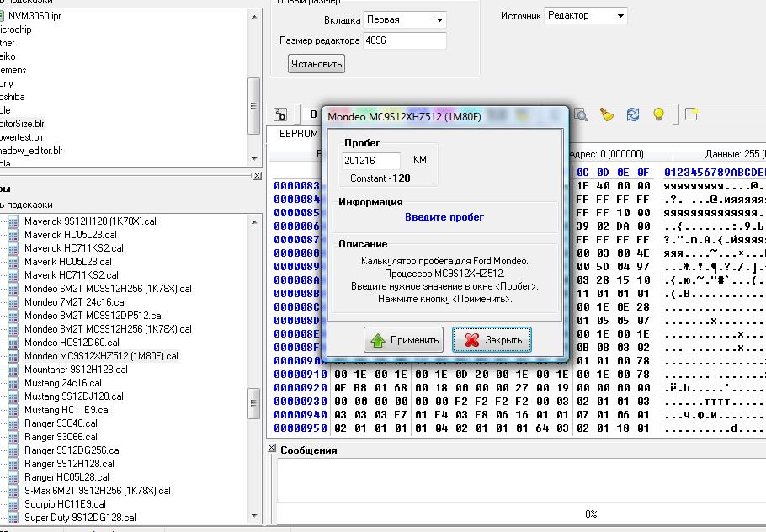Screen dimensions: 766x532
Task: Open the Вкладка dropdown showing Первая
Action: click(405, 19)
